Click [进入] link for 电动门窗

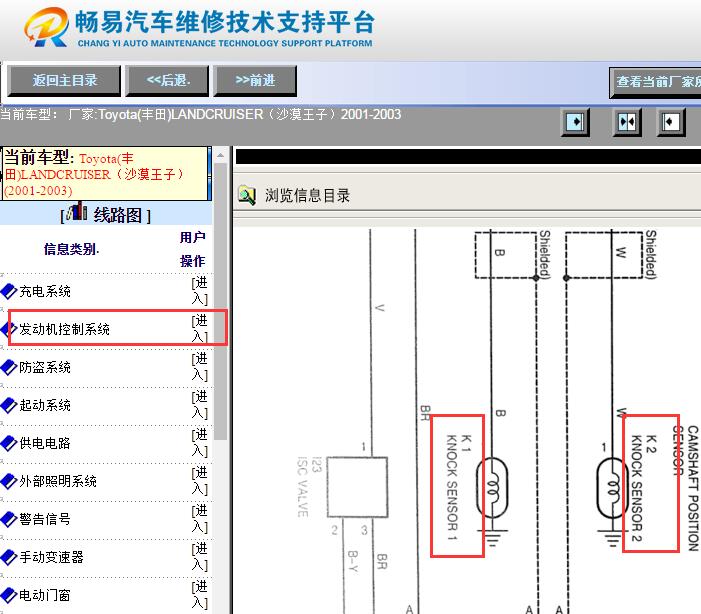click(x=200, y=595)
